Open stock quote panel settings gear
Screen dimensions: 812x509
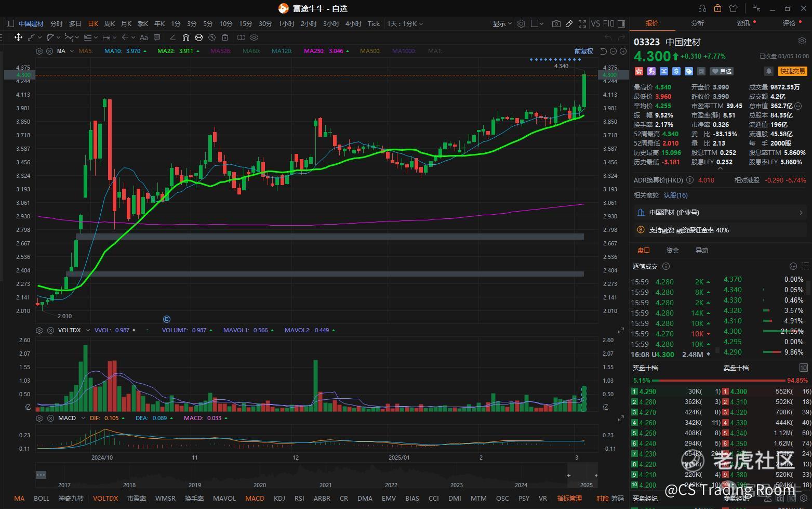(802, 41)
